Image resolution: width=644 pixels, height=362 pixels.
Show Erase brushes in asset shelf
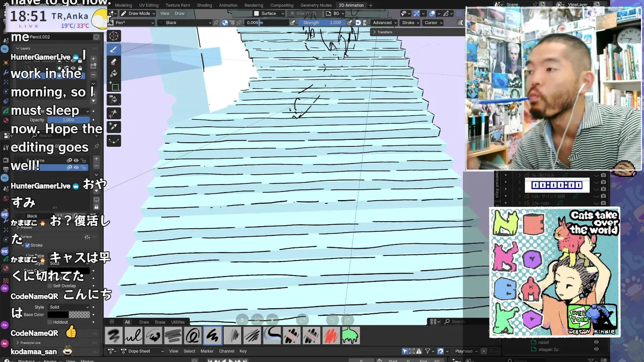[160, 322]
